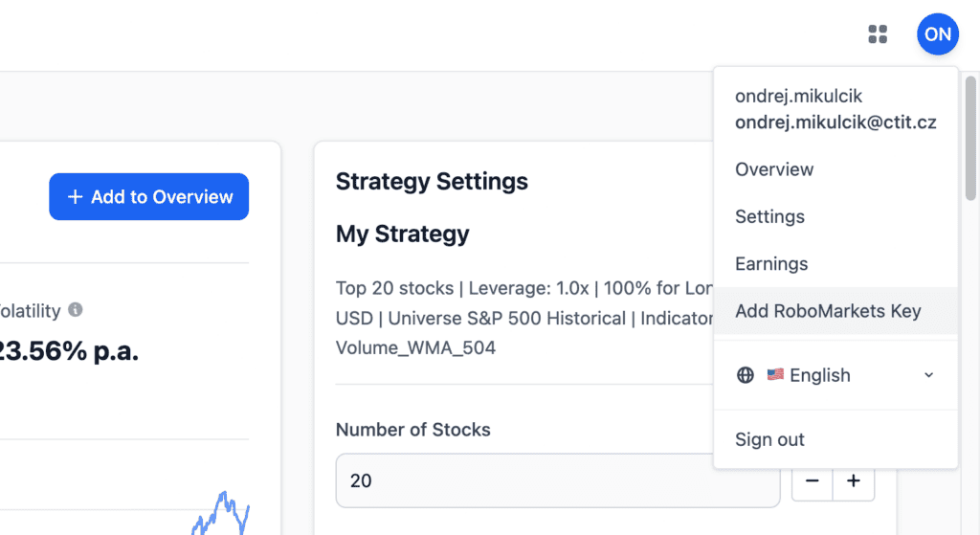980x535 pixels.
Task: Open Settings from the user menu
Action: pyautogui.click(x=769, y=216)
